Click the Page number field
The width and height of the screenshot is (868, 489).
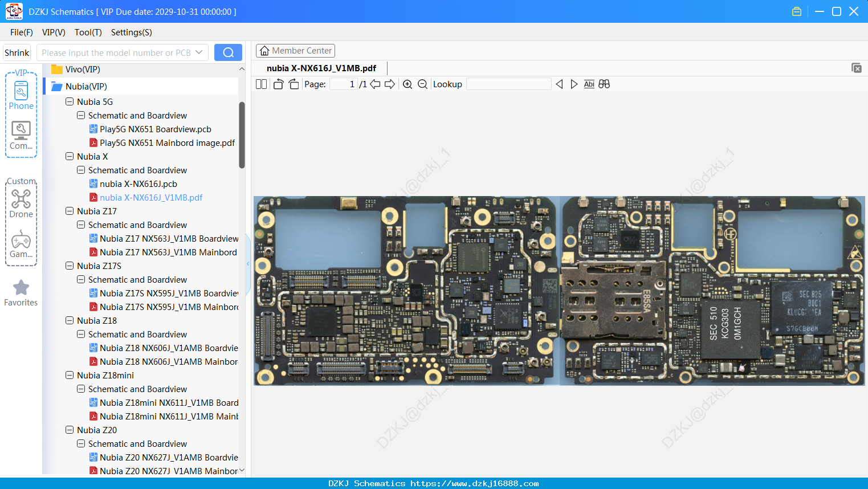click(344, 84)
